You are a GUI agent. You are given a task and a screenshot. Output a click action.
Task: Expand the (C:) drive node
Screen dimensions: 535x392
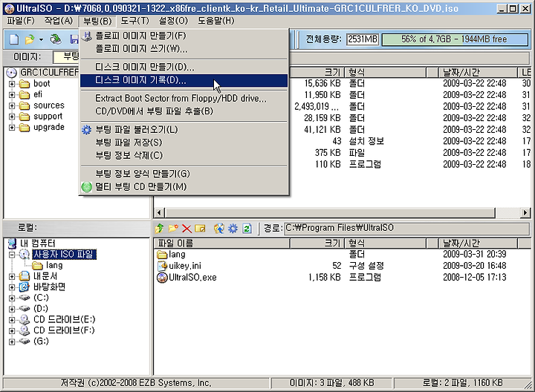click(12, 298)
